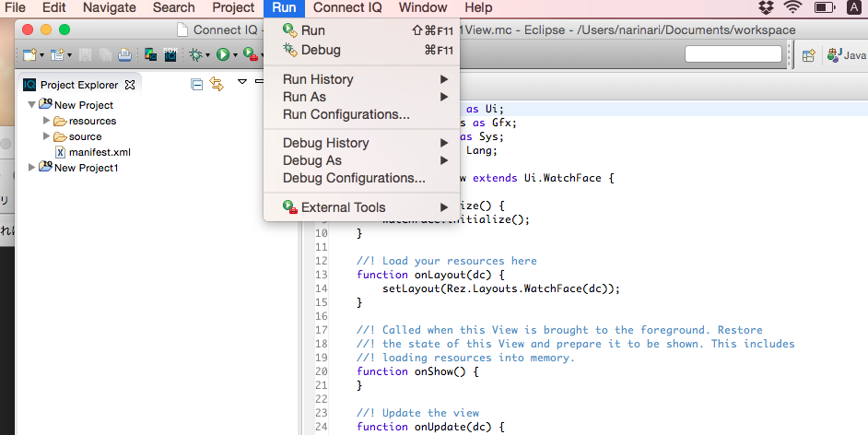The image size is (868, 435).
Task: Choose Run from the Run menu
Action: click(x=361, y=30)
